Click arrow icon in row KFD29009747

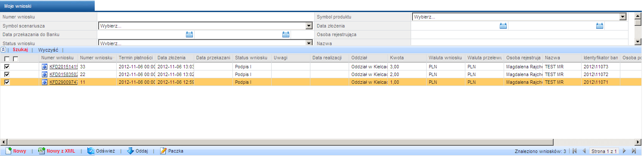coord(45,82)
